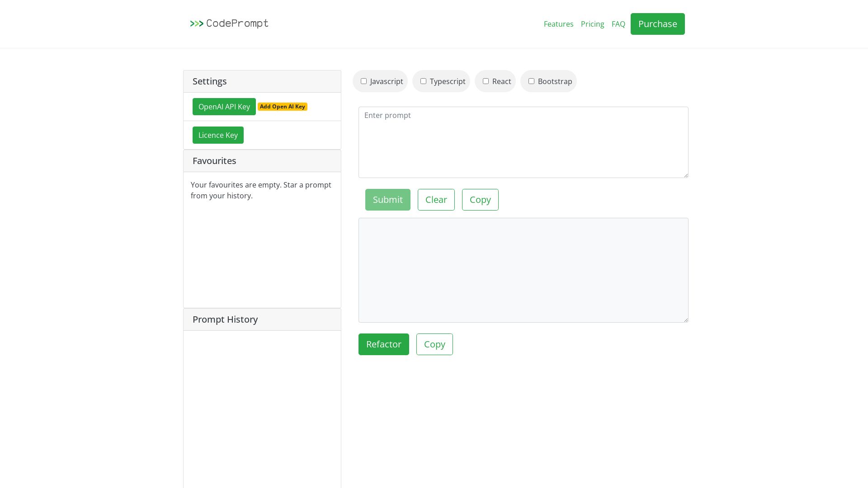Copy the entered prompt
868x488 pixels.
(x=480, y=199)
